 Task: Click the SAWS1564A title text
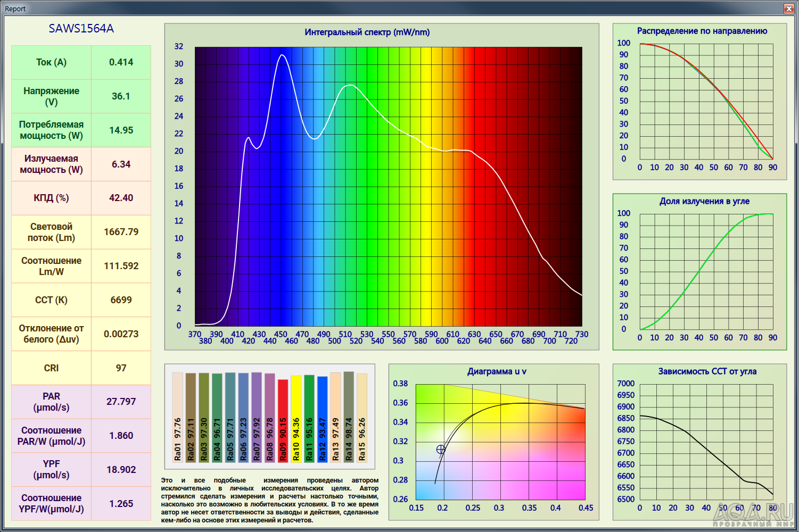point(81,29)
